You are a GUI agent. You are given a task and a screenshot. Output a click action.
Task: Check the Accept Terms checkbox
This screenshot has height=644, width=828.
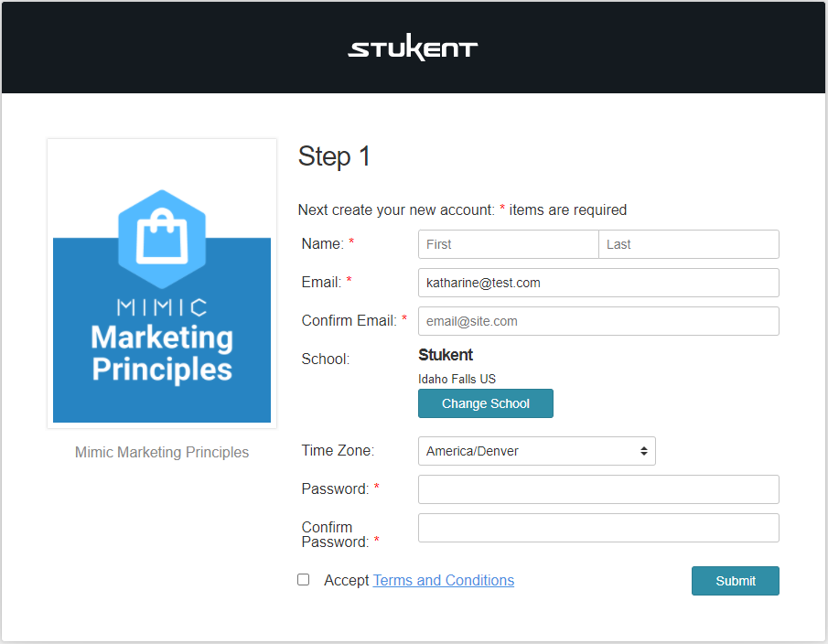(x=304, y=580)
